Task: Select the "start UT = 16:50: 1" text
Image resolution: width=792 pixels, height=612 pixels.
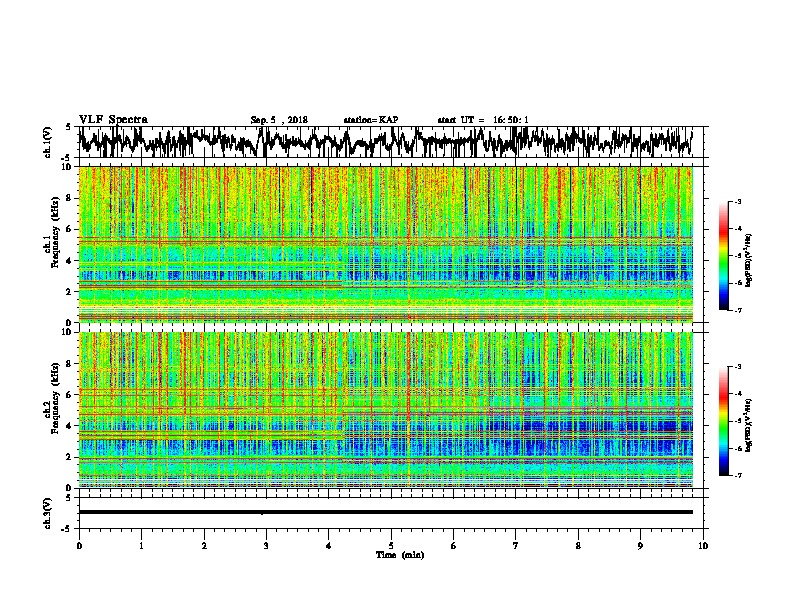Action: [483, 120]
